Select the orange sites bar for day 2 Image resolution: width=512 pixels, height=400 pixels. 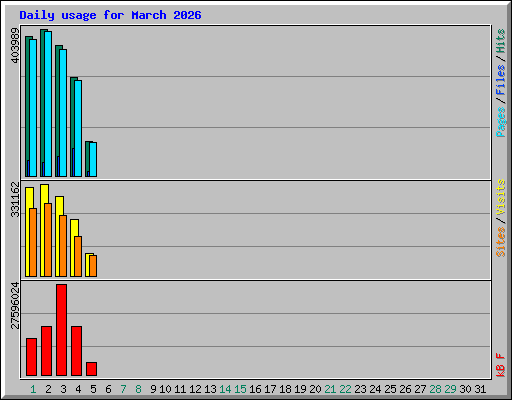coord(48,240)
